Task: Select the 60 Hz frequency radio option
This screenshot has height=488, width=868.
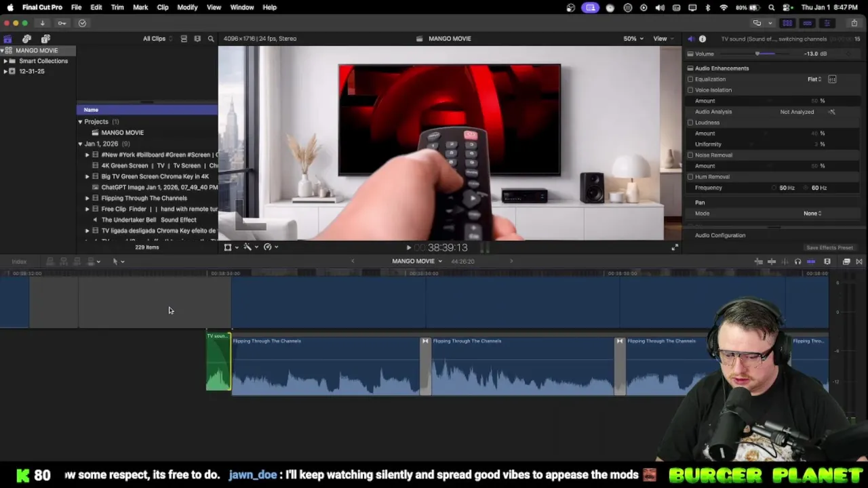Action: point(806,188)
